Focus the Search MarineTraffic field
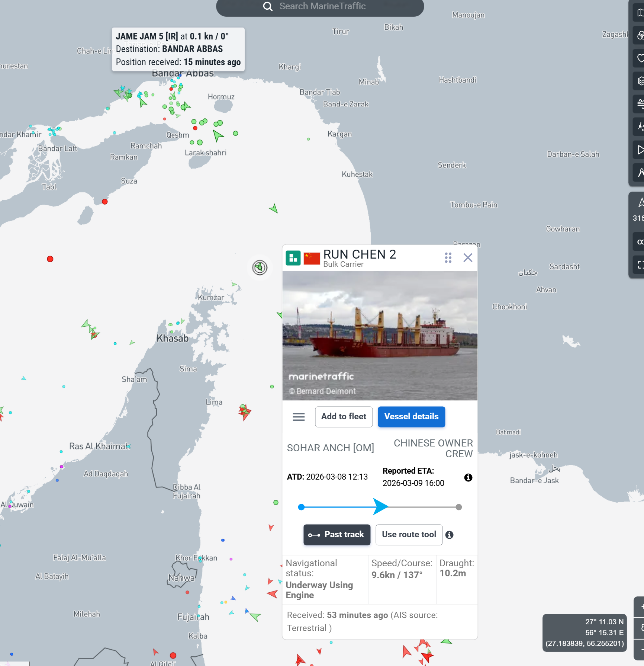This screenshot has height=666, width=644. tap(320, 7)
